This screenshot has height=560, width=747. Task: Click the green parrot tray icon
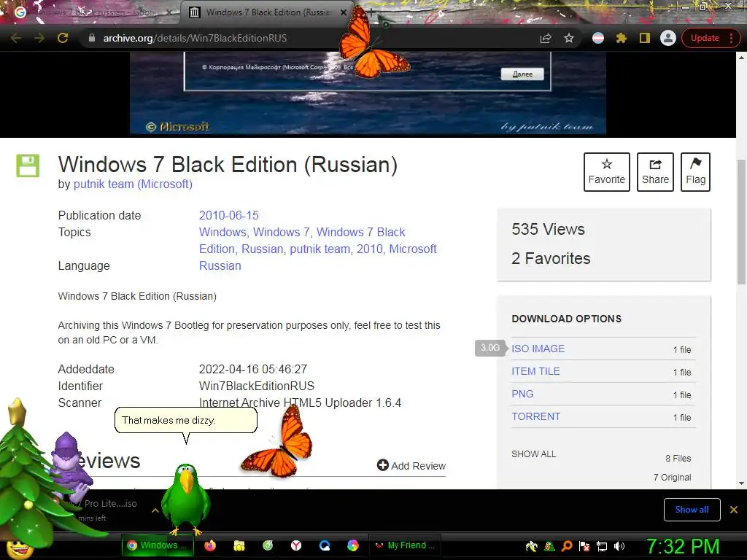(x=549, y=546)
